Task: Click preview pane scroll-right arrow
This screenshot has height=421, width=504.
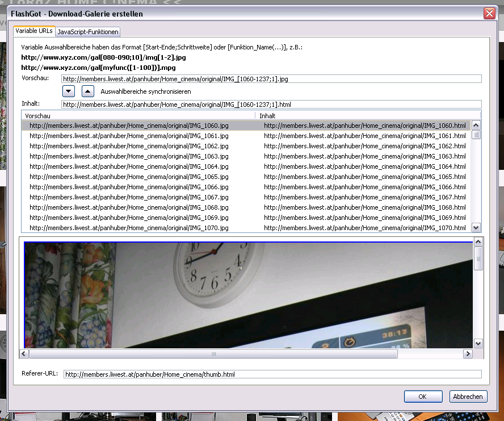Action: click(x=468, y=354)
